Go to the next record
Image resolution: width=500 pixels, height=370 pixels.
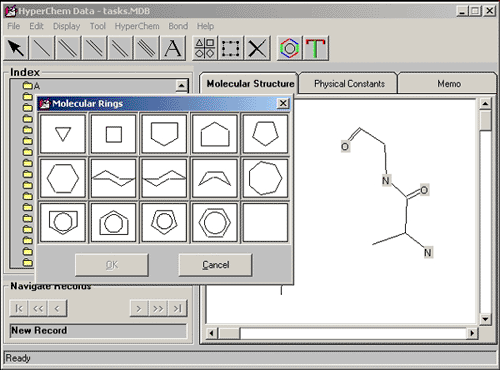pyautogui.click(x=139, y=309)
